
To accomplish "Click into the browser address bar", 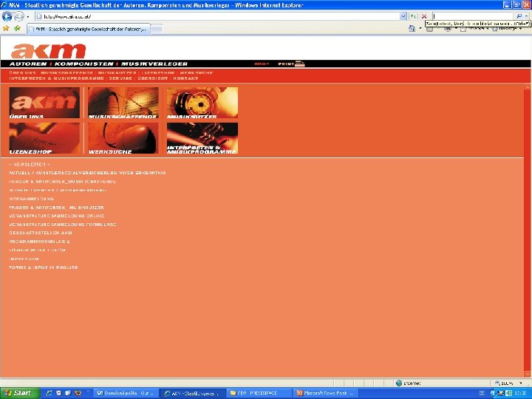I will (217, 16).
